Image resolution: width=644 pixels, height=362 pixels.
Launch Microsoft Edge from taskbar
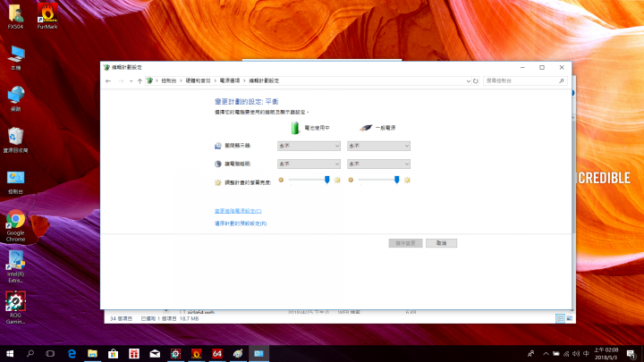pyautogui.click(x=72, y=353)
